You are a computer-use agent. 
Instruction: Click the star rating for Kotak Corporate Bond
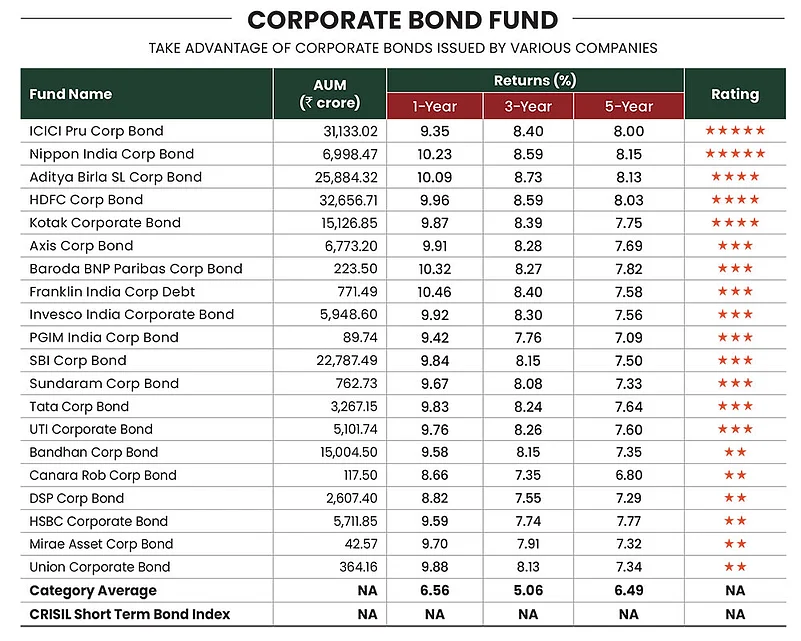[735, 222]
